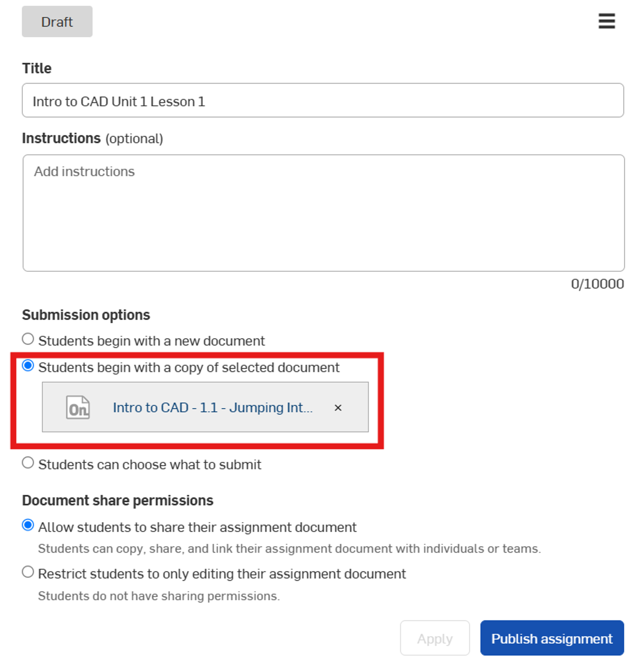Click the Title label above the text field

click(36, 68)
